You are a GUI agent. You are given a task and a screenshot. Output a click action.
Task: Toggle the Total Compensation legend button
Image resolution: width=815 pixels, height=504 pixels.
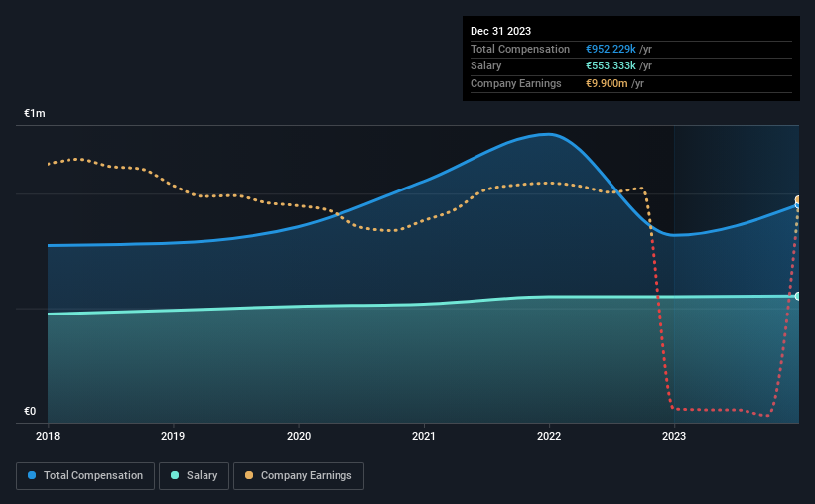pyautogui.click(x=85, y=476)
